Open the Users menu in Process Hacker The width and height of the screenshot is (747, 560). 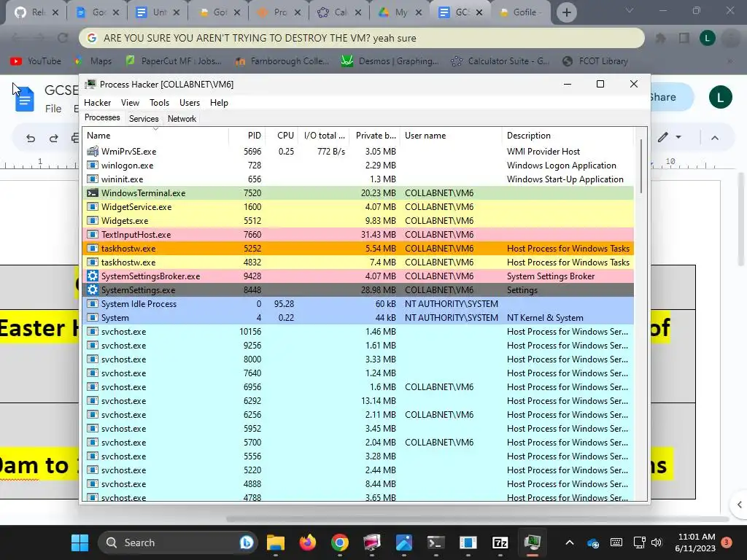(x=190, y=102)
